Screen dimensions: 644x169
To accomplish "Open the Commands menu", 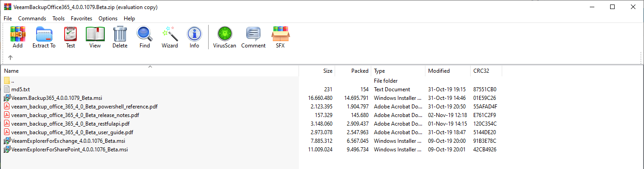I will [32, 19].
